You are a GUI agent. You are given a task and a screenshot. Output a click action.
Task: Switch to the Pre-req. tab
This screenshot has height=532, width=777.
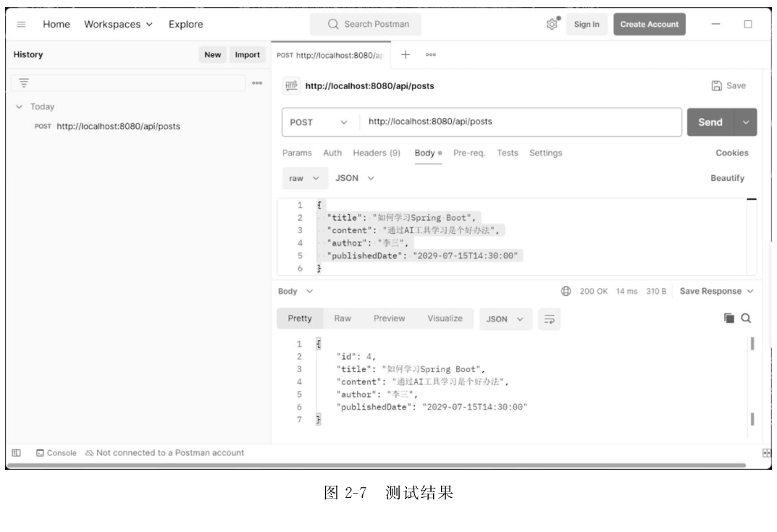click(x=469, y=153)
